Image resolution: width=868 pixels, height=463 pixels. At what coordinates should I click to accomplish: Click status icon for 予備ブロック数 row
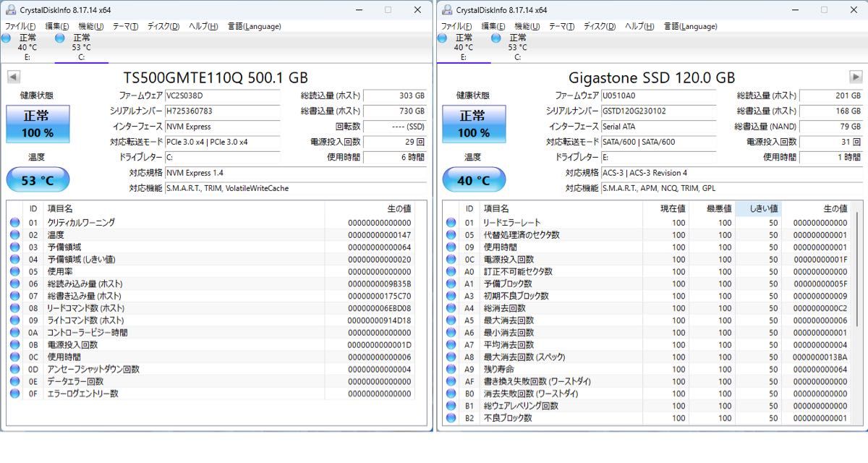451,284
